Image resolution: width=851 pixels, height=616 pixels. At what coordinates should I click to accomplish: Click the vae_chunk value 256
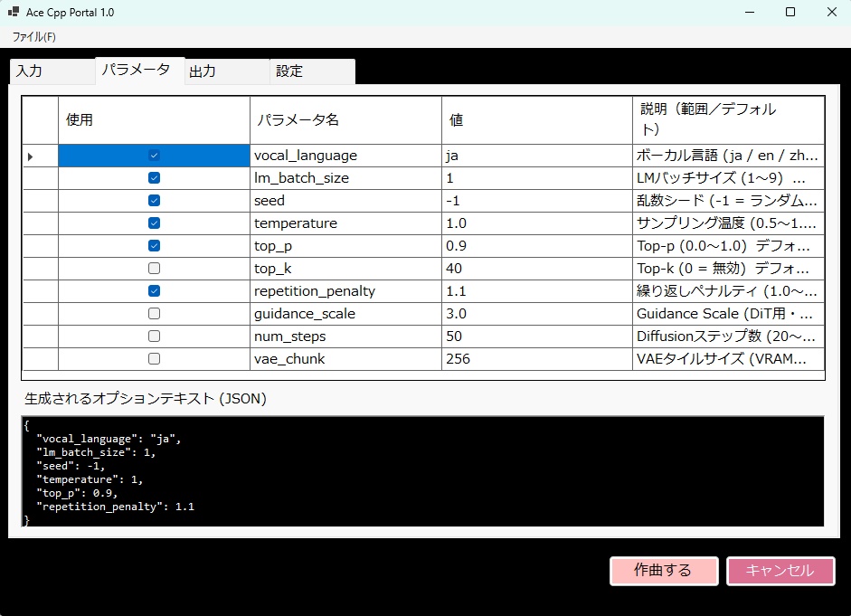537,359
